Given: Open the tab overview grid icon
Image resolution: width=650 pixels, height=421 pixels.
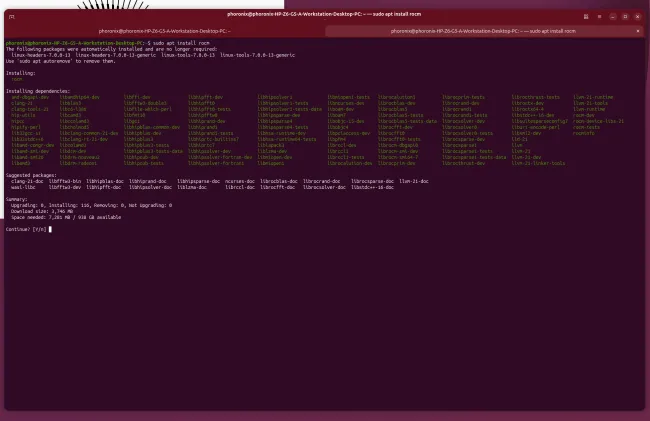Looking at the screenshot, I should 586,17.
